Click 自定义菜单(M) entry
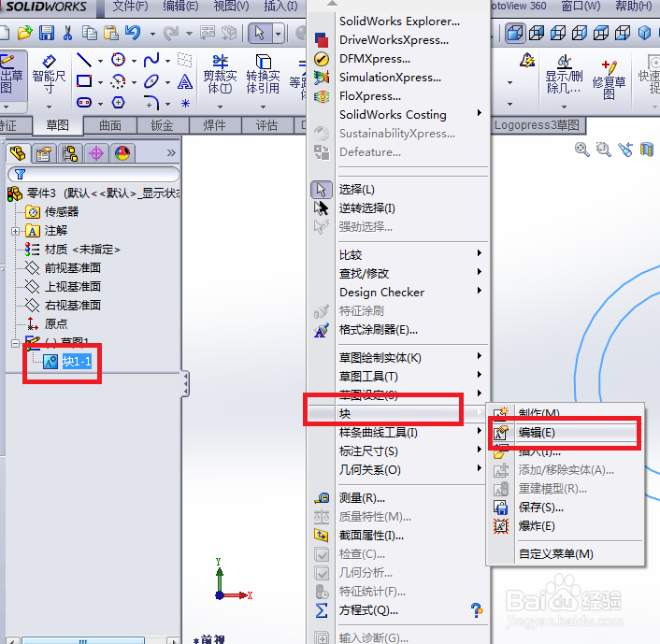This screenshot has height=644, width=660. (x=566, y=554)
